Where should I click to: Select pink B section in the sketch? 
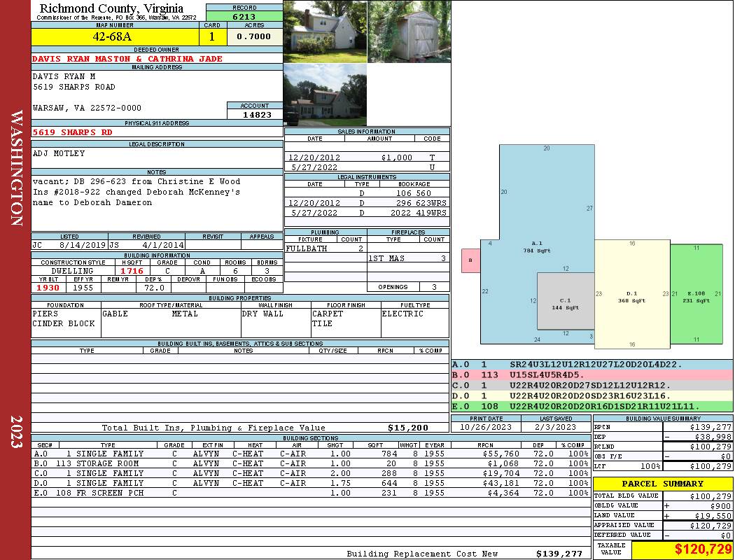[x=470, y=260]
